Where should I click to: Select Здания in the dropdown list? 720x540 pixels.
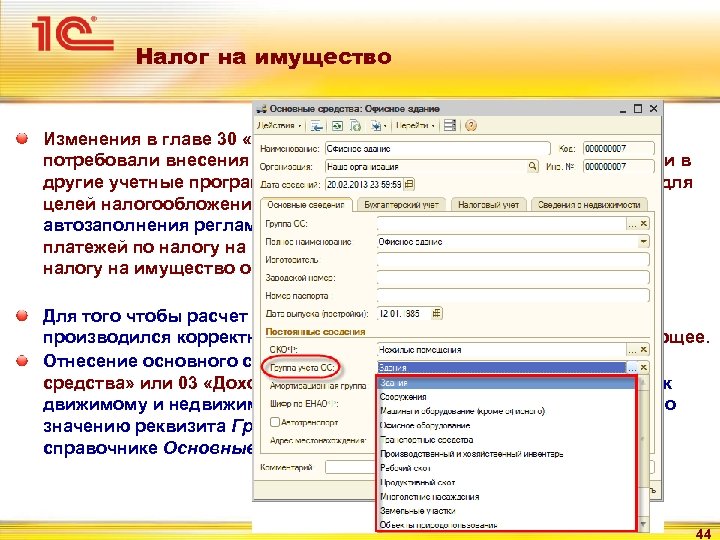click(507, 383)
